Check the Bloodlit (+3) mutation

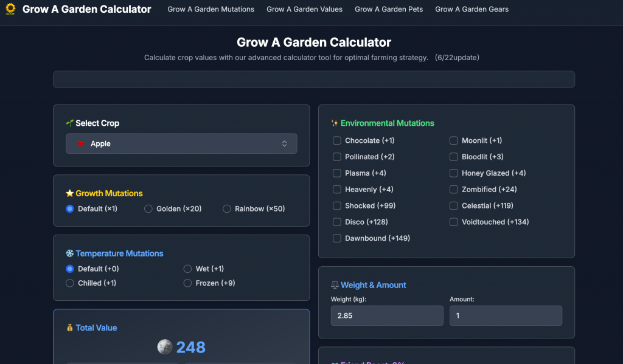(x=454, y=157)
